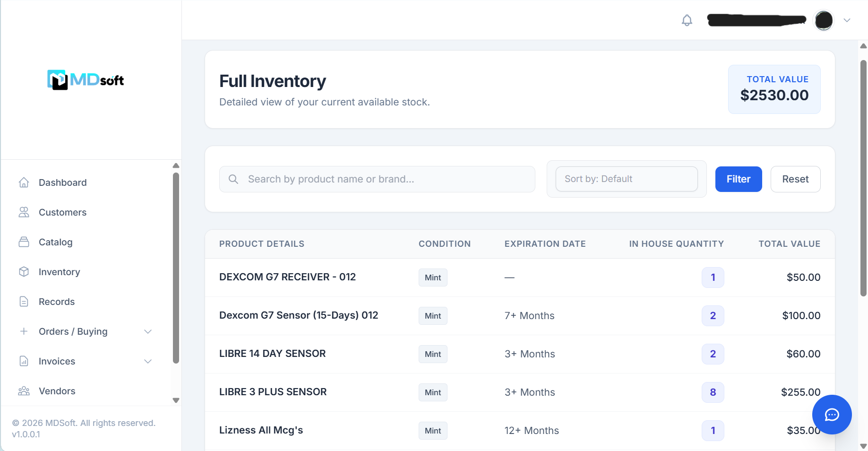Select Dexcom G7 Sensor (15-Days) 012 row
Viewport: 868px width, 451px height.
pyautogui.click(x=520, y=316)
